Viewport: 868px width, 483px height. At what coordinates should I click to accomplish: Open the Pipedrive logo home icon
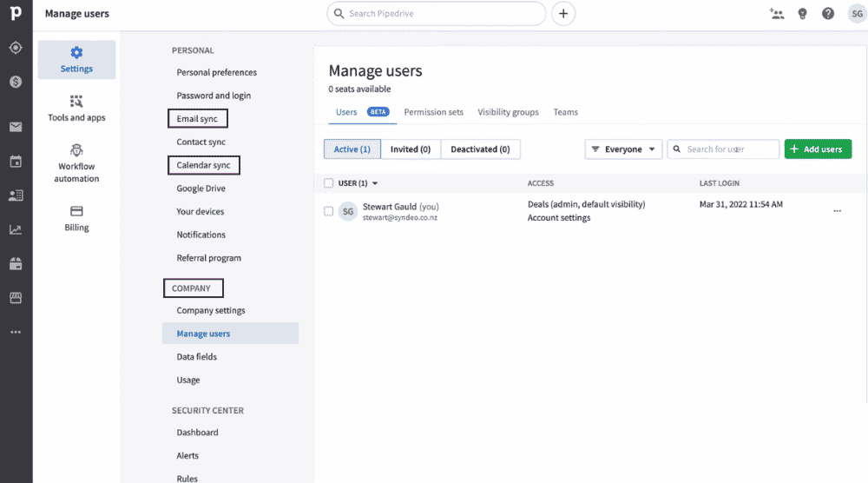tap(16, 13)
